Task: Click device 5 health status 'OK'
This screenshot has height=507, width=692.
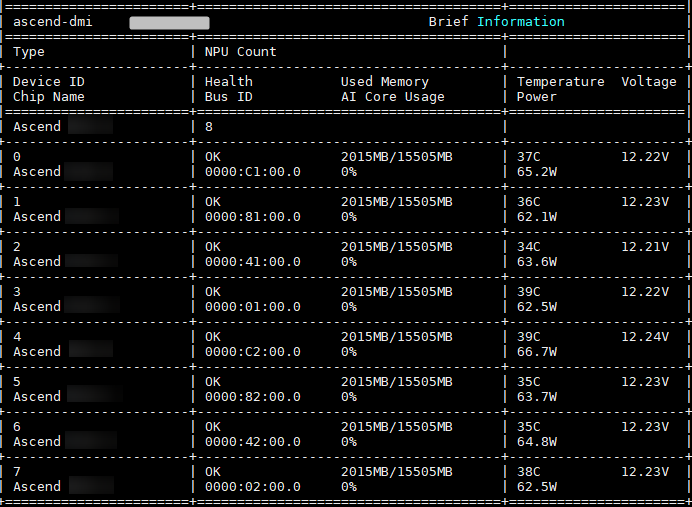Action: [213, 382]
